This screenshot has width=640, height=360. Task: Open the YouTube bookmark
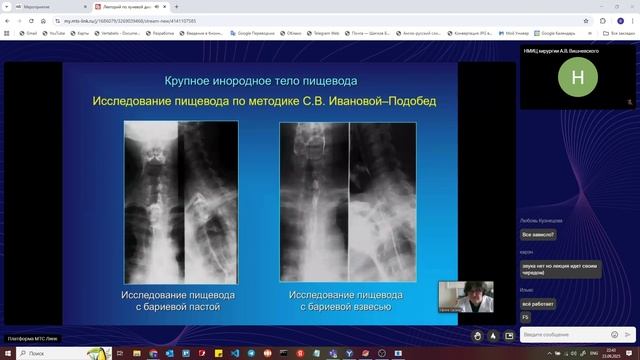click(53, 33)
